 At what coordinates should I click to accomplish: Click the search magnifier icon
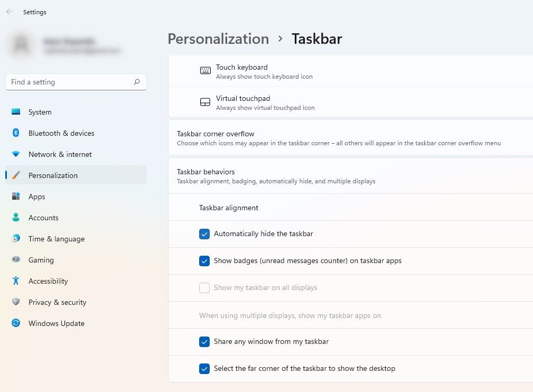click(137, 82)
